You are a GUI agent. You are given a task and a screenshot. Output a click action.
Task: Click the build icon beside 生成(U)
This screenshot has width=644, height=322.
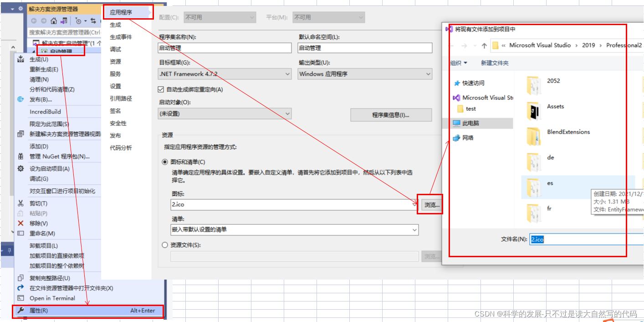[20, 59]
